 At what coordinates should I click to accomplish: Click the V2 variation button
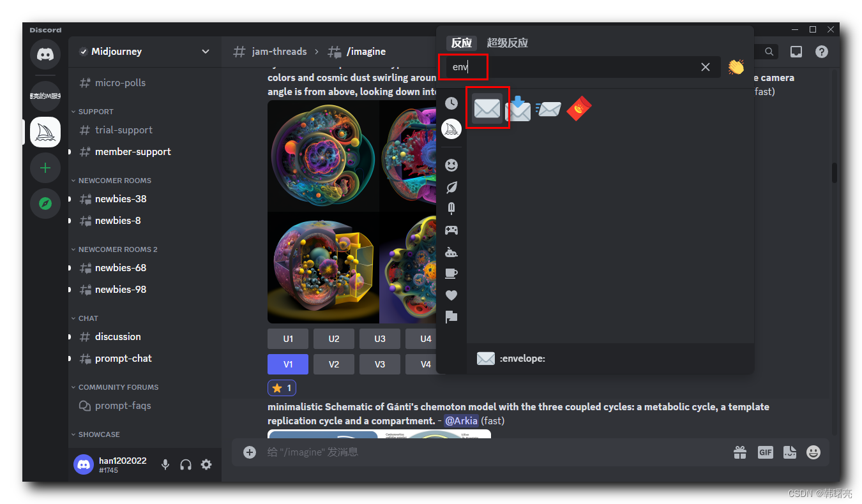coord(334,364)
